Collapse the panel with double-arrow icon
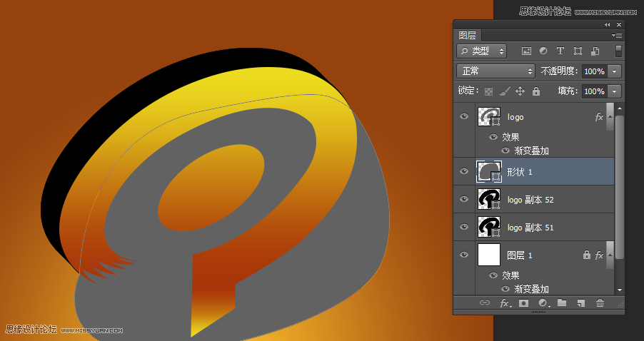Image resolution: width=644 pixels, height=341 pixels. pos(608,25)
